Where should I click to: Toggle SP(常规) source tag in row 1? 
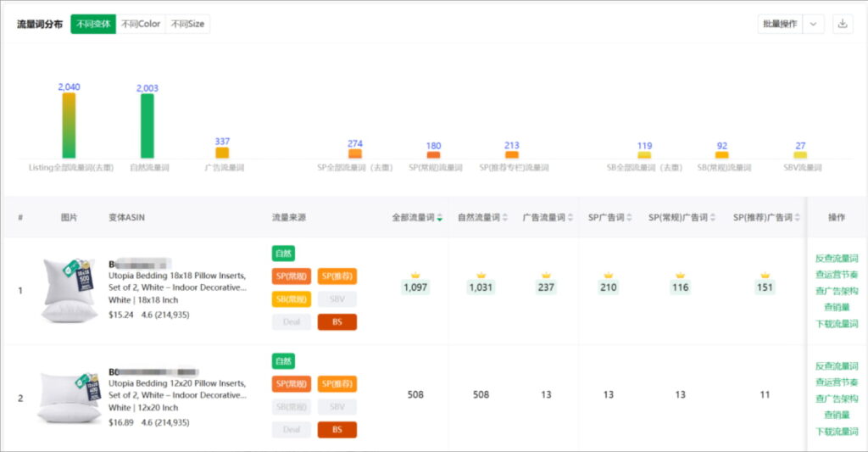(292, 276)
